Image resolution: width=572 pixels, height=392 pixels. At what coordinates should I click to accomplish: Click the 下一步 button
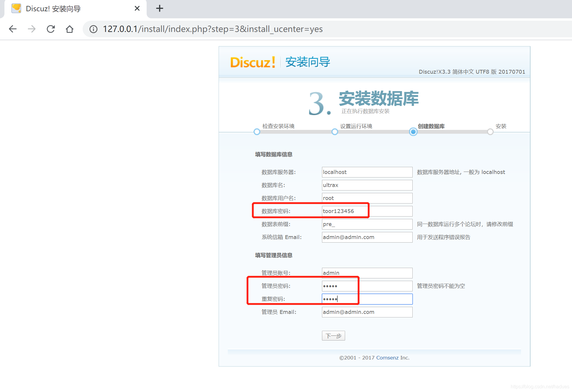(333, 336)
